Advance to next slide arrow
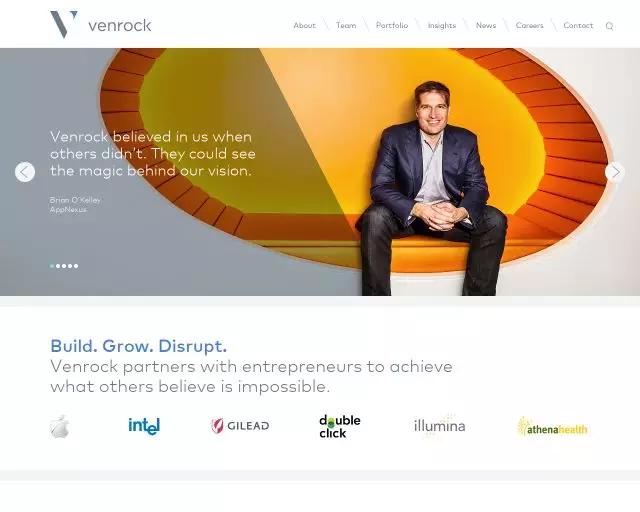The width and height of the screenshot is (640, 512). 615,172
